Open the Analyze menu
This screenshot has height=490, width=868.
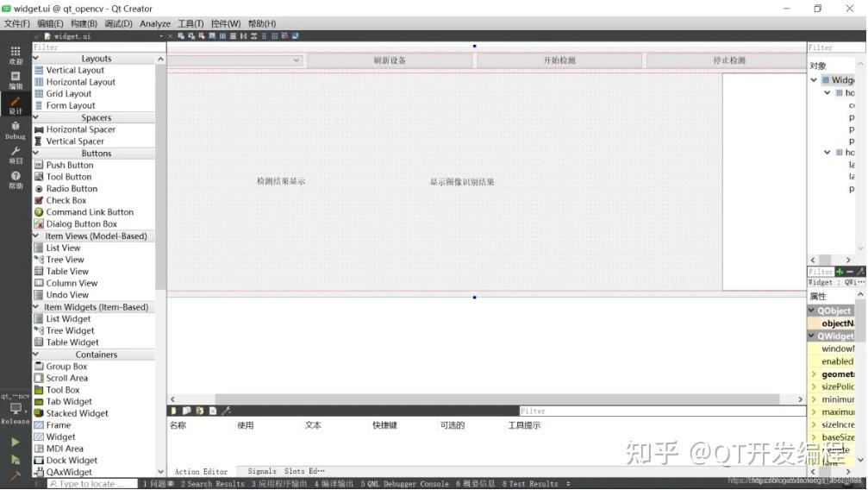click(155, 23)
